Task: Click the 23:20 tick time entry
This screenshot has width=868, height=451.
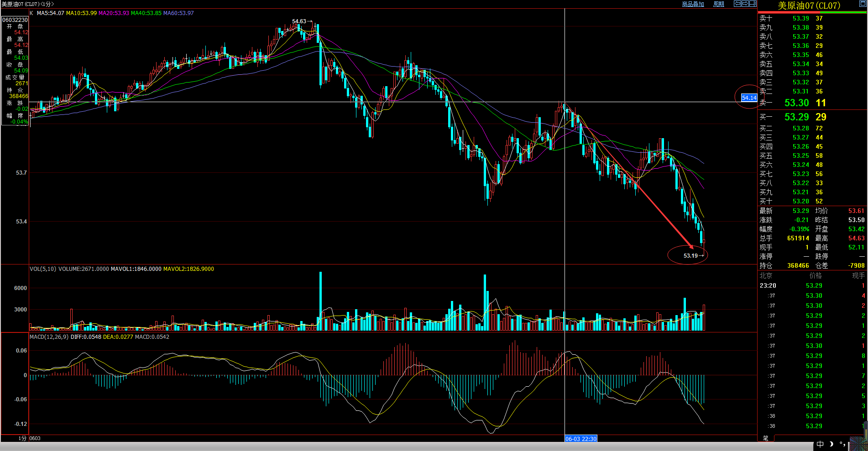Action: (x=768, y=286)
